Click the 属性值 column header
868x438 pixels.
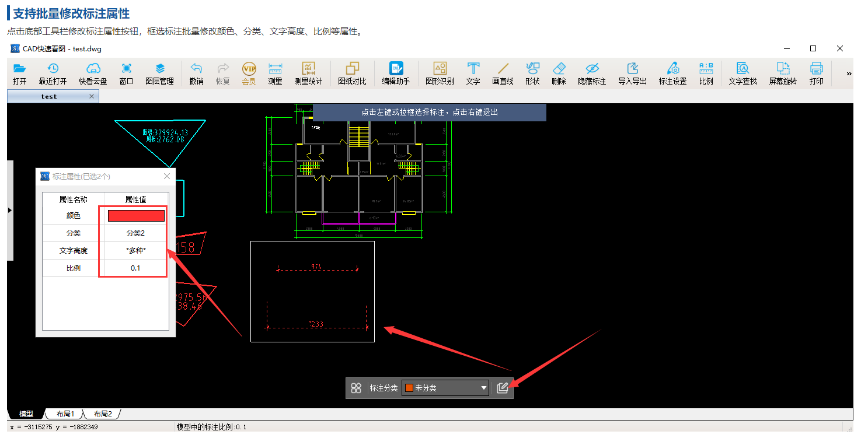pyautogui.click(x=136, y=199)
